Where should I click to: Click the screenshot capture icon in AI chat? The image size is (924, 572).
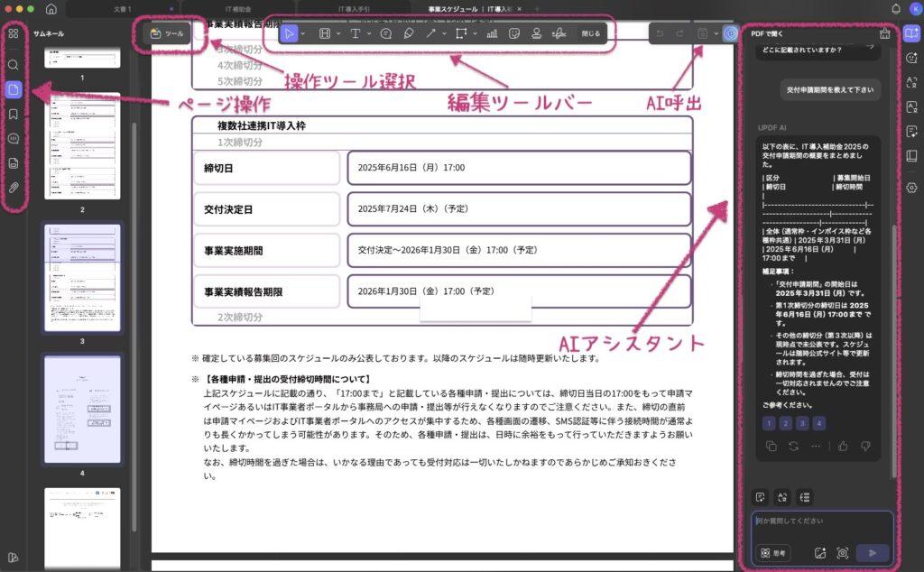click(x=843, y=552)
